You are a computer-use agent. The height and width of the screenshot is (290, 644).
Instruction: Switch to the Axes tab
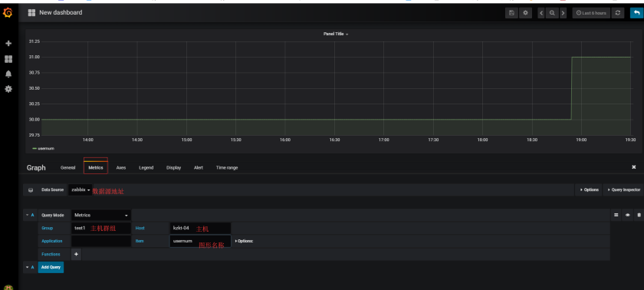click(x=121, y=167)
